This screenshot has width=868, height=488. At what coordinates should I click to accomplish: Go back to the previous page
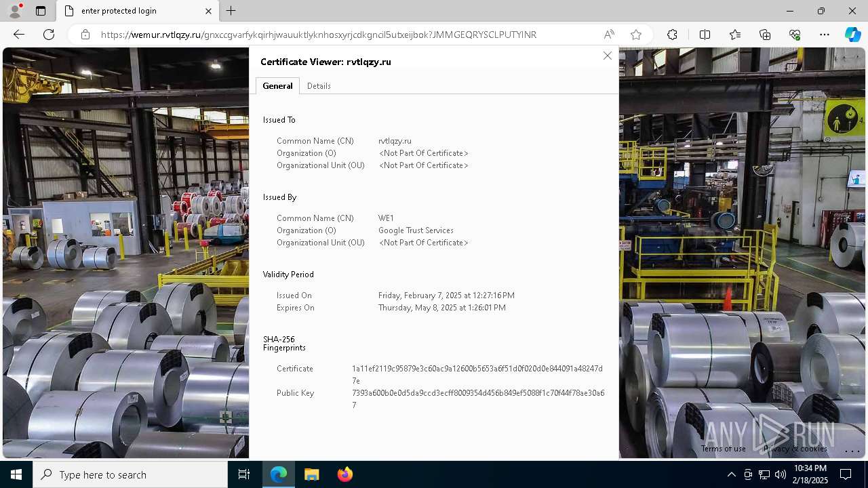[x=19, y=35]
